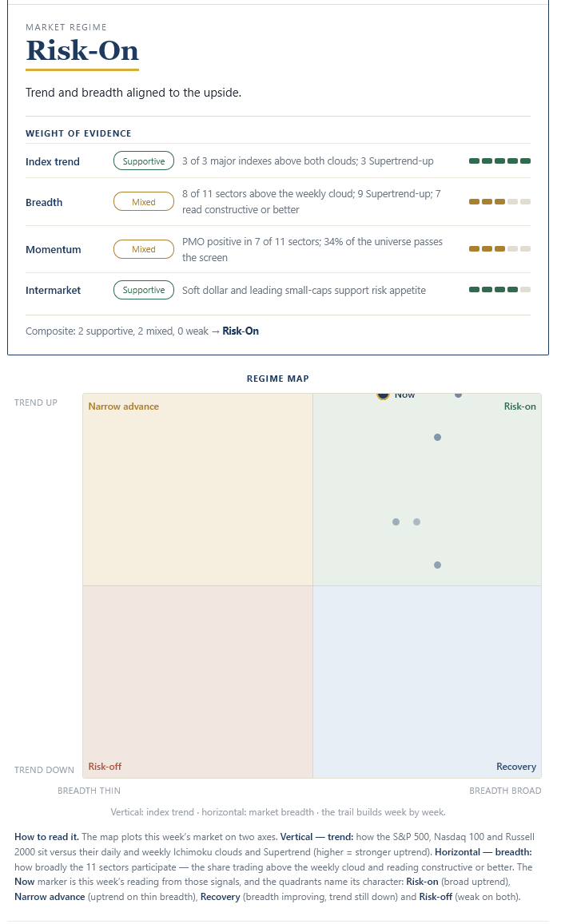Click the Breadth Mixed badge
The image size is (565, 924).
144,201
